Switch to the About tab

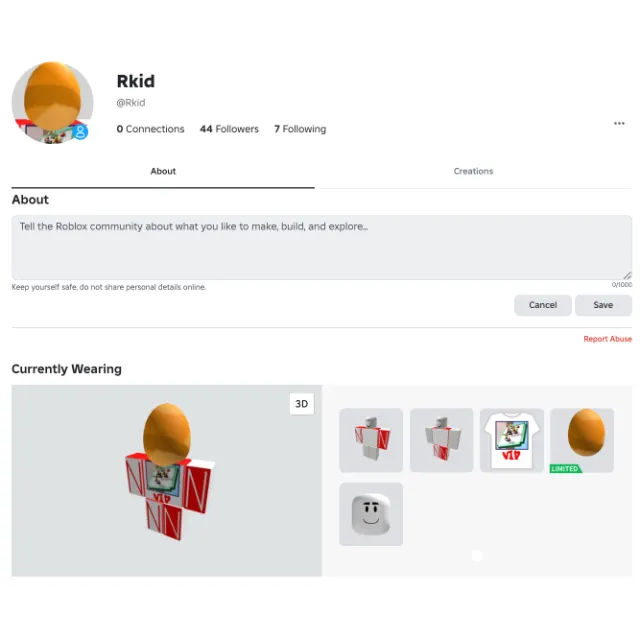(163, 171)
